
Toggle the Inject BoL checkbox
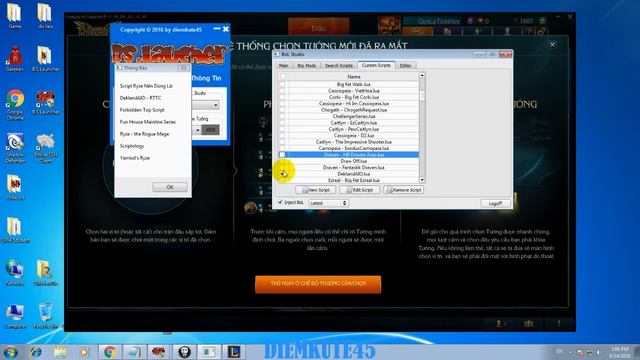tap(280, 202)
